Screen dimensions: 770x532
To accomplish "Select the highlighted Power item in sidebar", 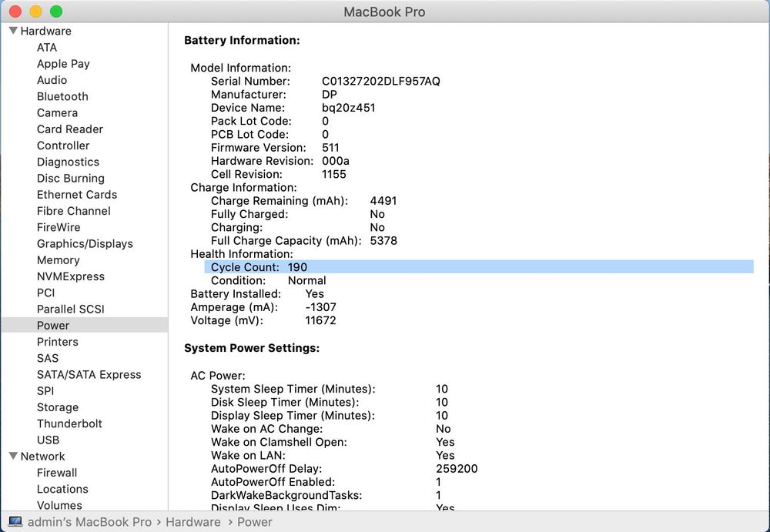I will point(85,325).
